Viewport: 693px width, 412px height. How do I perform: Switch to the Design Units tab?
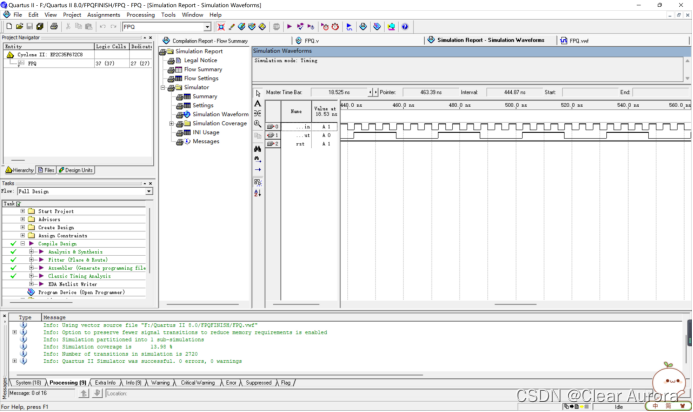pyautogui.click(x=76, y=170)
